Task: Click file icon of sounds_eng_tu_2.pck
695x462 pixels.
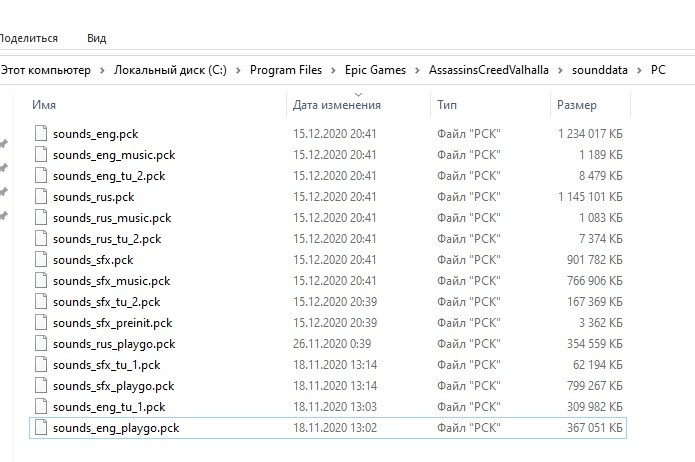Action: coord(41,175)
